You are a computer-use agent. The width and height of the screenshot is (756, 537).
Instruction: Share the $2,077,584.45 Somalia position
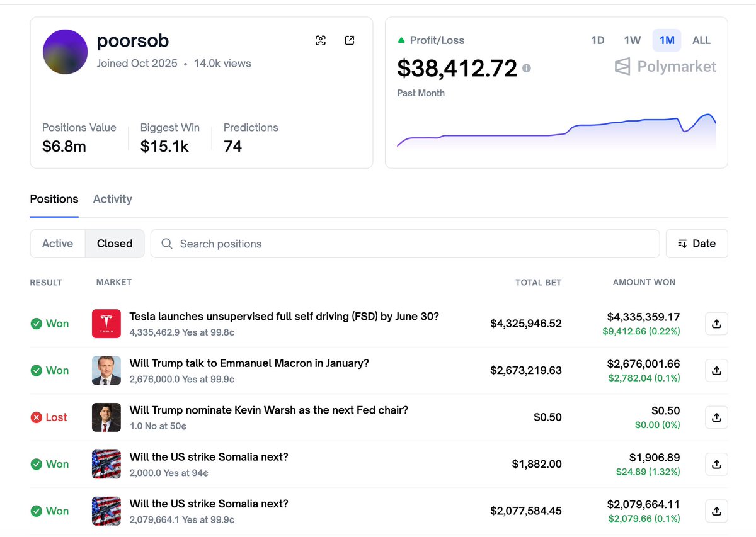[716, 511]
